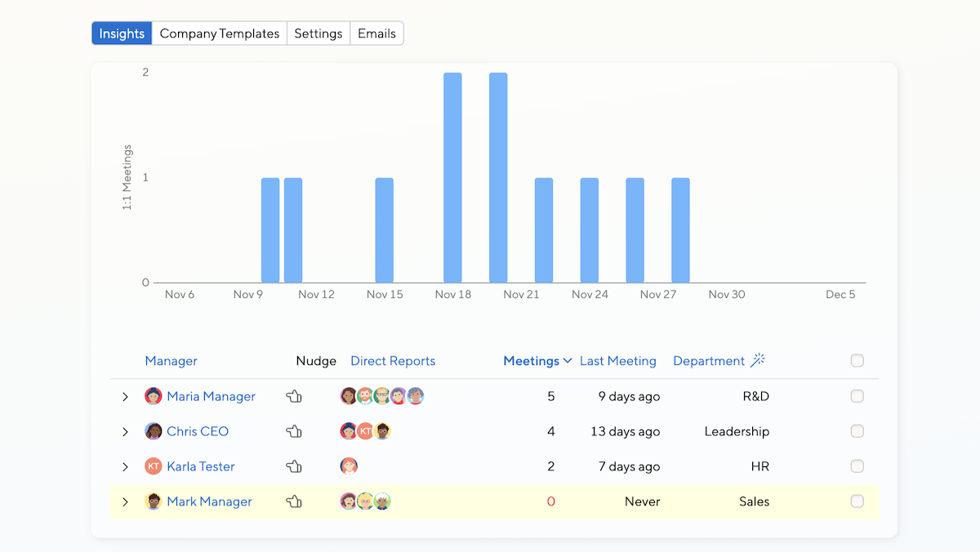980x552 pixels.
Task: Expand the Maria Manager row
Action: (x=125, y=397)
